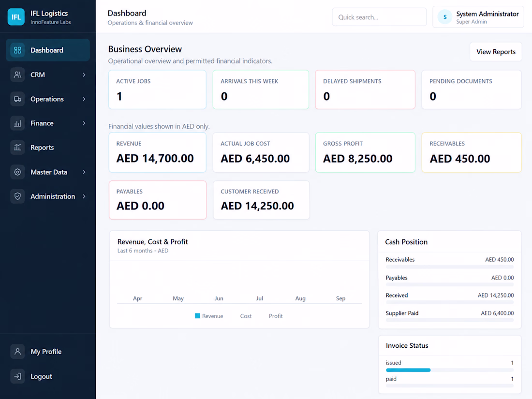Click the Master Data gear icon
This screenshot has height=399, width=532.
click(x=17, y=172)
